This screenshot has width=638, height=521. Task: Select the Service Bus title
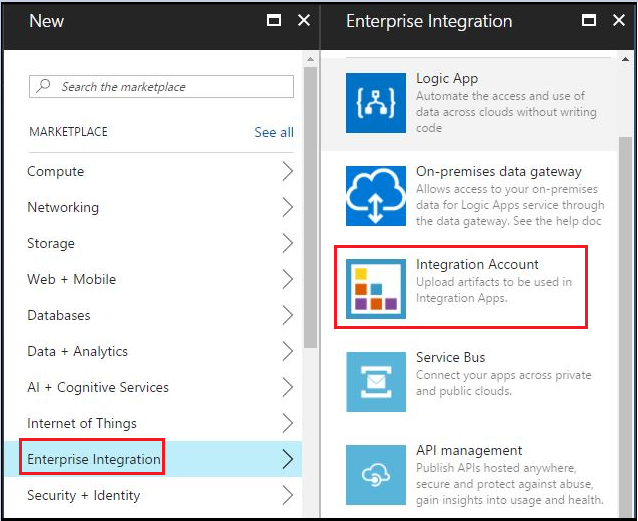click(450, 357)
